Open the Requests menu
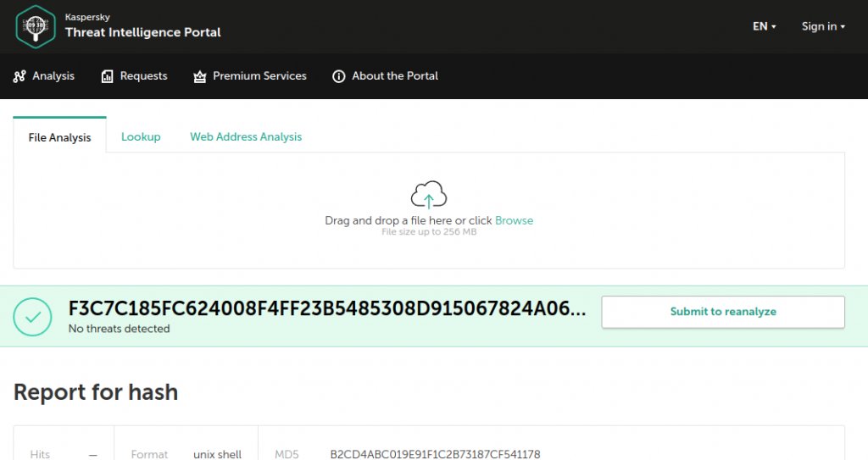This screenshot has height=460, width=868. point(143,76)
